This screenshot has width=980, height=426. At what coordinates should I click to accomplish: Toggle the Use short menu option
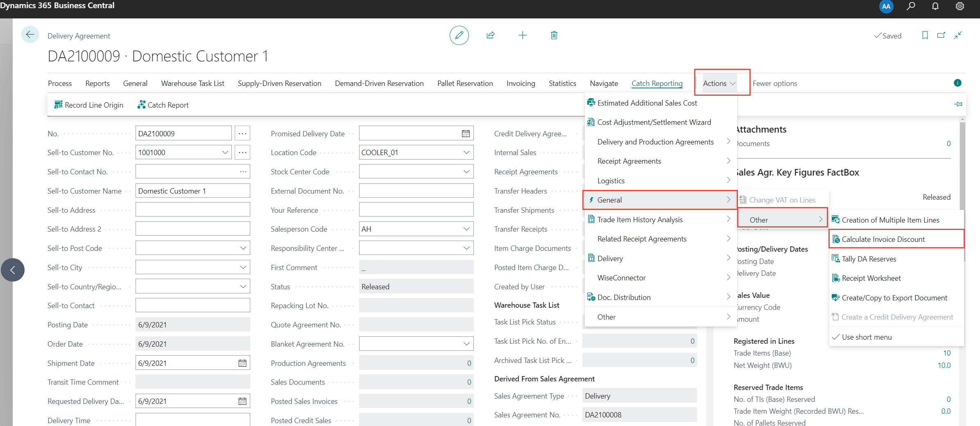tap(867, 337)
